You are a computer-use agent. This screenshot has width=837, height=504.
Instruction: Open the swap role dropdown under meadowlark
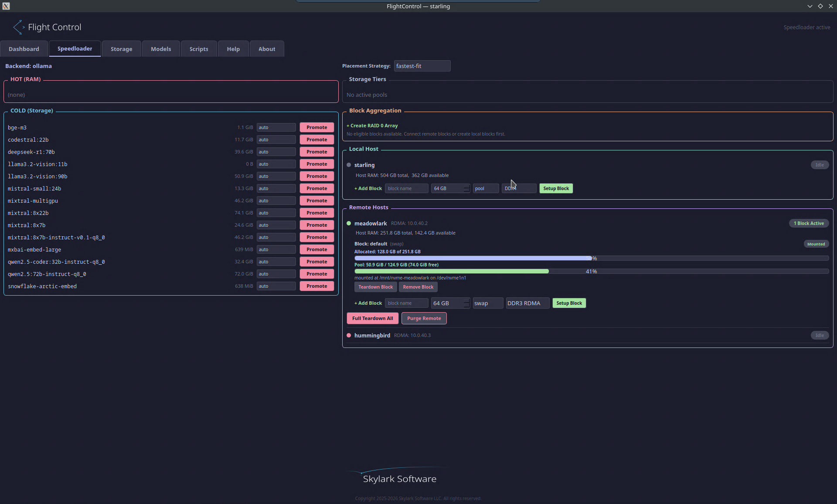tap(488, 303)
